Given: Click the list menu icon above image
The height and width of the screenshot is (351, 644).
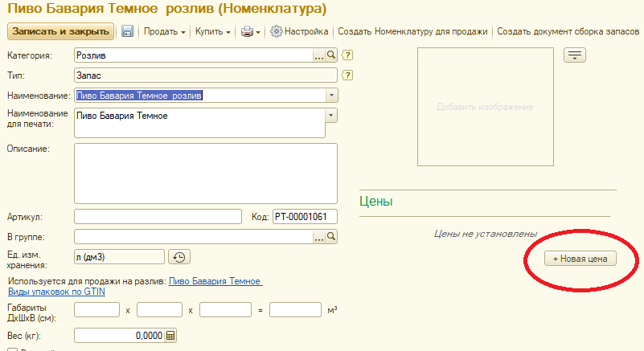Looking at the screenshot, I should (575, 55).
